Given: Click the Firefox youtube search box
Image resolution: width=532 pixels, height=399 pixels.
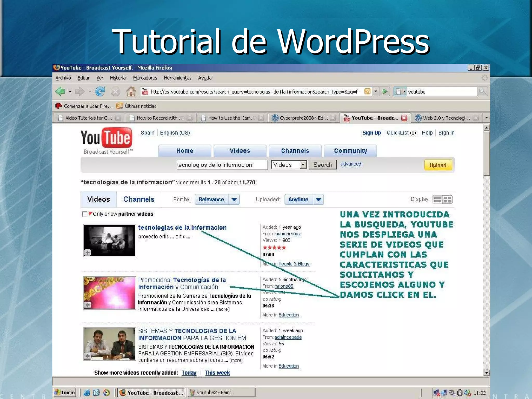Looking at the screenshot, I should 442,91.
